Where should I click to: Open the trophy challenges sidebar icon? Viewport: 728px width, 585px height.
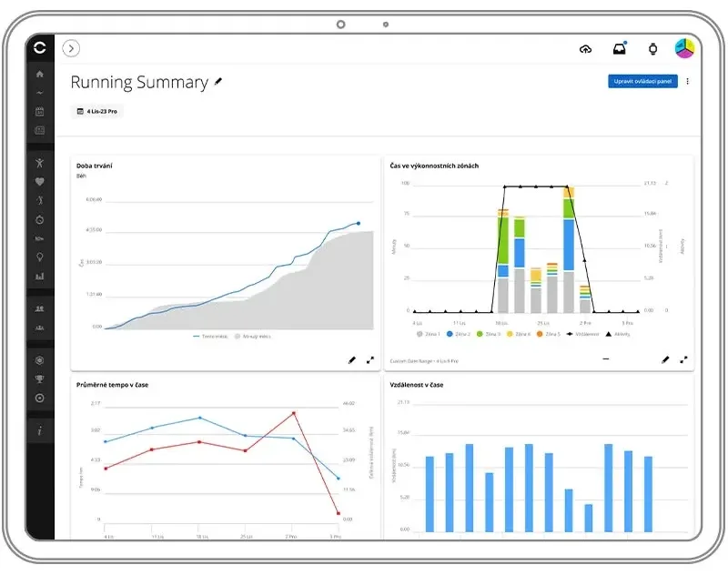(39, 378)
